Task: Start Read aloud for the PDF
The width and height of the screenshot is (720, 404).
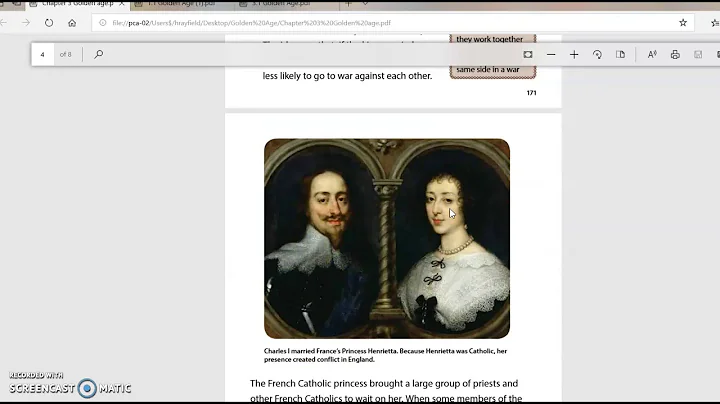Action: coord(652,55)
